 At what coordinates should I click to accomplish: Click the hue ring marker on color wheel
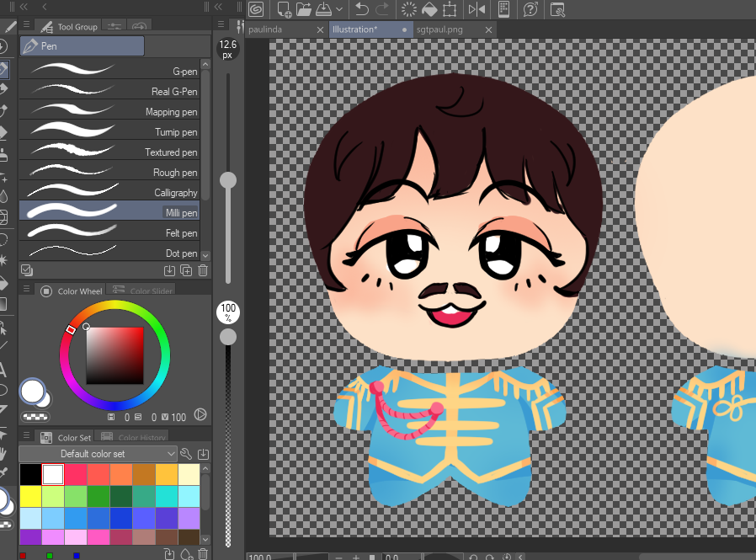coord(71,329)
